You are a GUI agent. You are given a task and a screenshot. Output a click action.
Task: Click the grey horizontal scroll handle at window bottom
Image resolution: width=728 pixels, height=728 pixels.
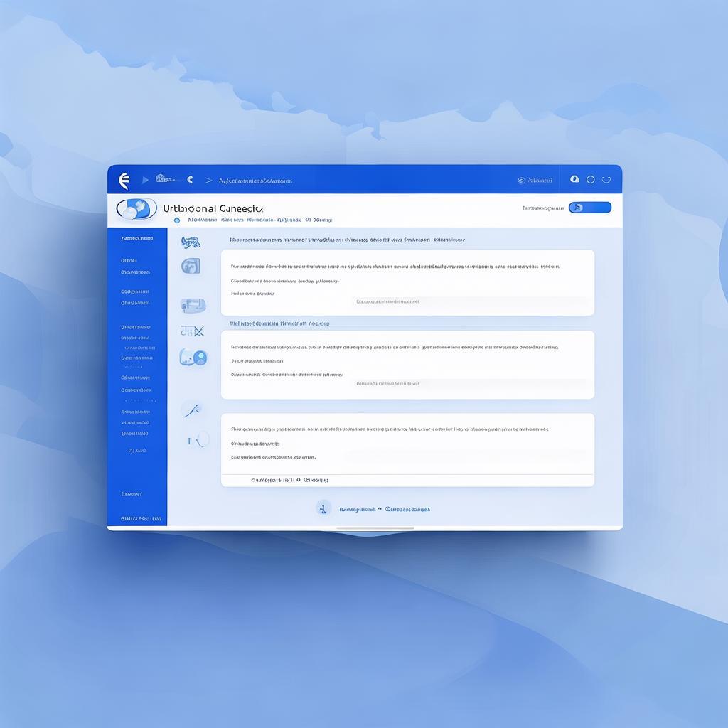(x=375, y=528)
